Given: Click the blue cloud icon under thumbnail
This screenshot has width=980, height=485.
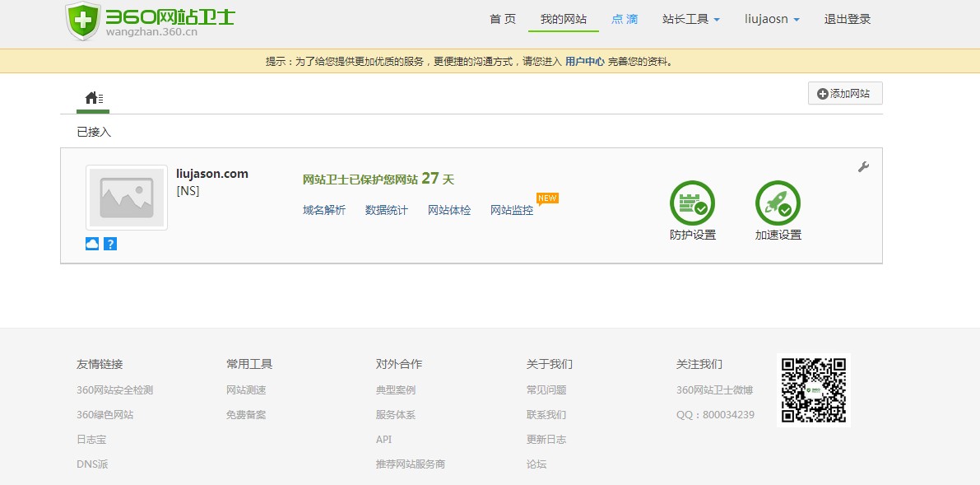Looking at the screenshot, I should [x=92, y=244].
